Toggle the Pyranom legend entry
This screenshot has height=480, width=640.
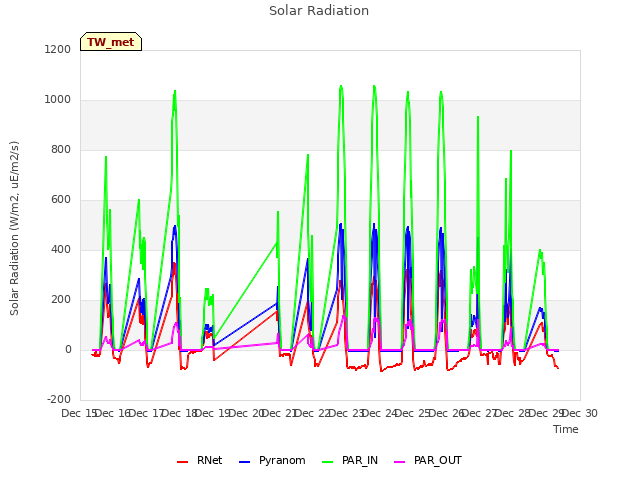pyautogui.click(x=272, y=460)
